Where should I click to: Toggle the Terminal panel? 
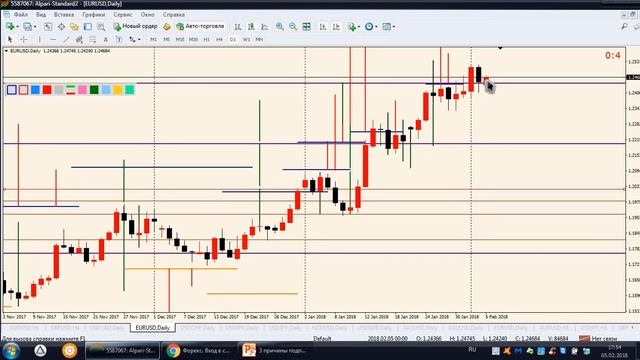[x=88, y=27]
